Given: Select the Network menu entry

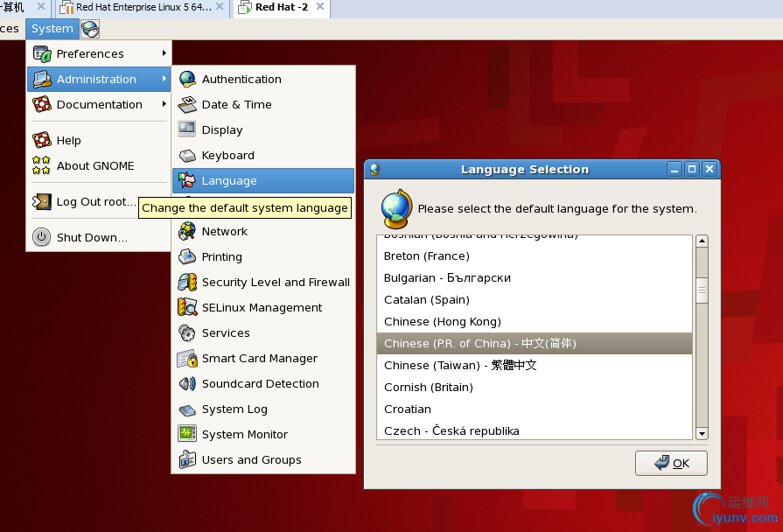Looking at the screenshot, I should pyautogui.click(x=225, y=231).
